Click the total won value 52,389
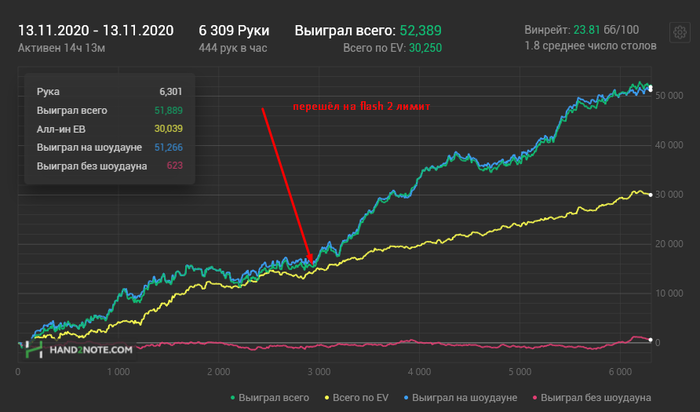 tap(421, 30)
